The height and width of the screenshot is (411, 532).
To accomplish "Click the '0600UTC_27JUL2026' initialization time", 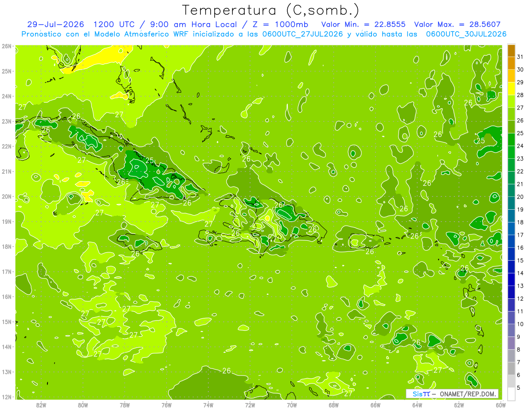I will pos(302,34).
